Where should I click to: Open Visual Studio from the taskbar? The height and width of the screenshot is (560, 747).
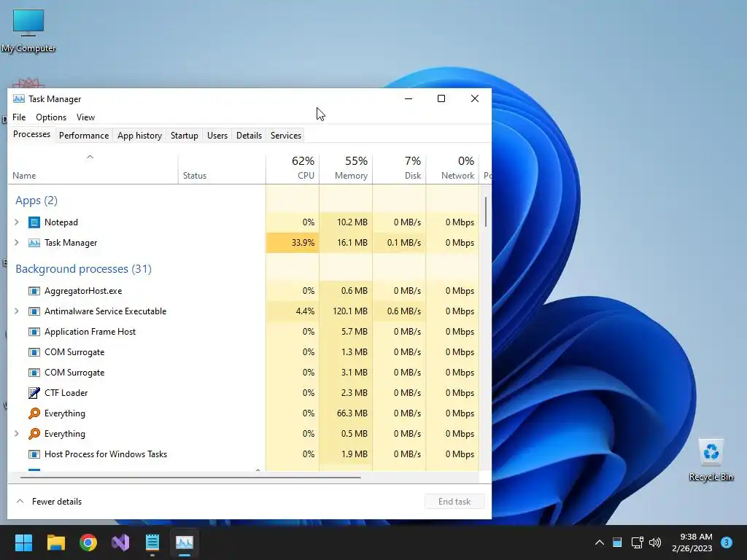click(x=120, y=542)
